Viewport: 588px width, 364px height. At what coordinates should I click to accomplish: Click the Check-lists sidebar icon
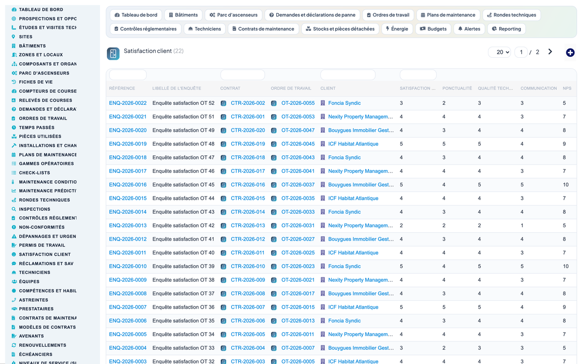click(x=14, y=172)
